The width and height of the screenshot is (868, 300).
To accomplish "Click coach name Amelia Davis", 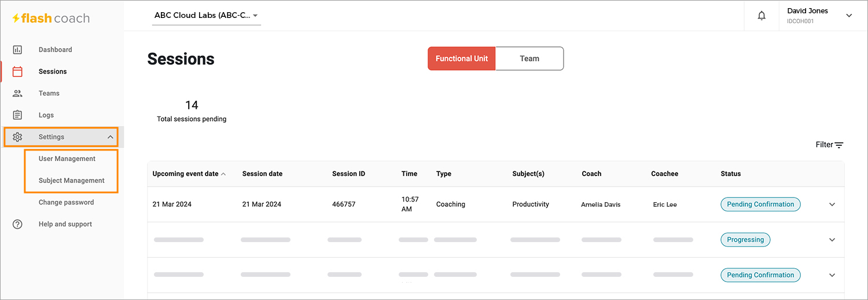I will click(601, 204).
